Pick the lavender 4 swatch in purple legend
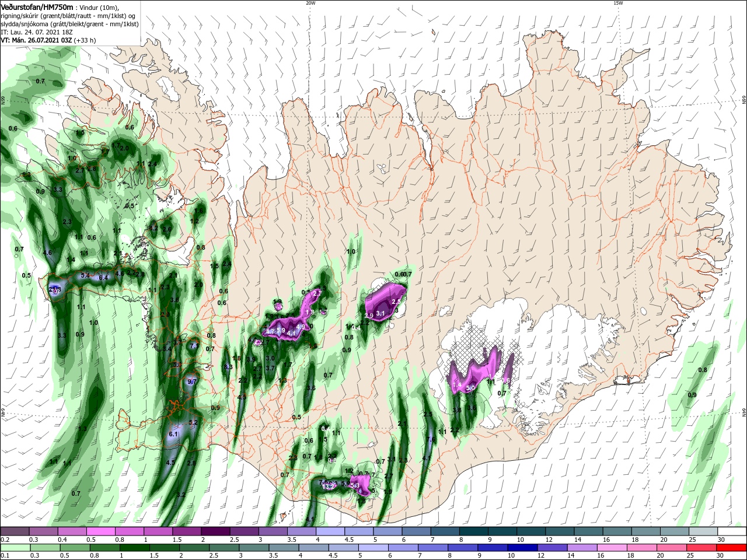 click(330, 531)
